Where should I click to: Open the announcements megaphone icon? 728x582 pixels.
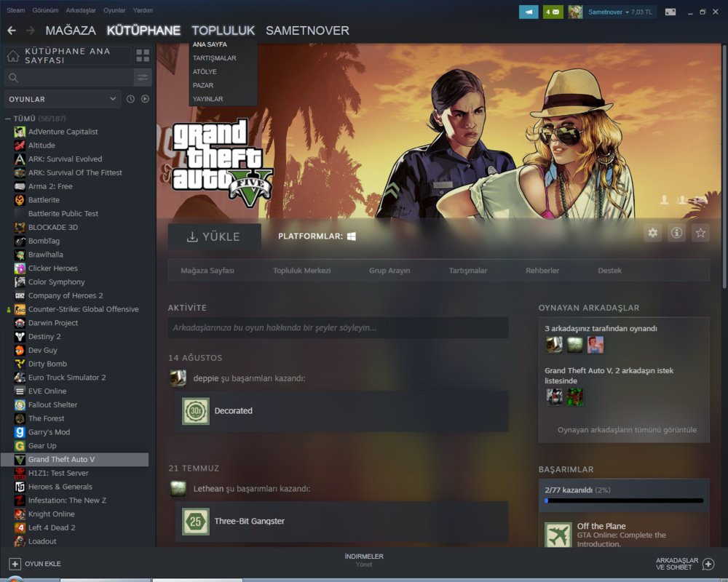coord(529,12)
